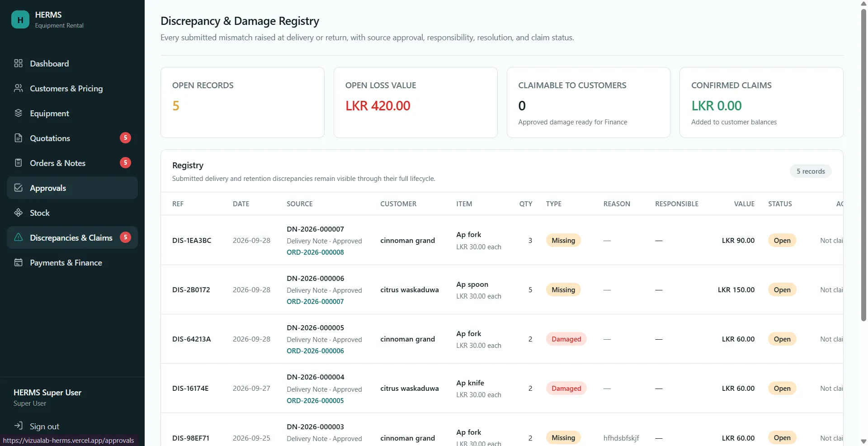Select Discrepancies & Claims in sidebar

(72, 237)
